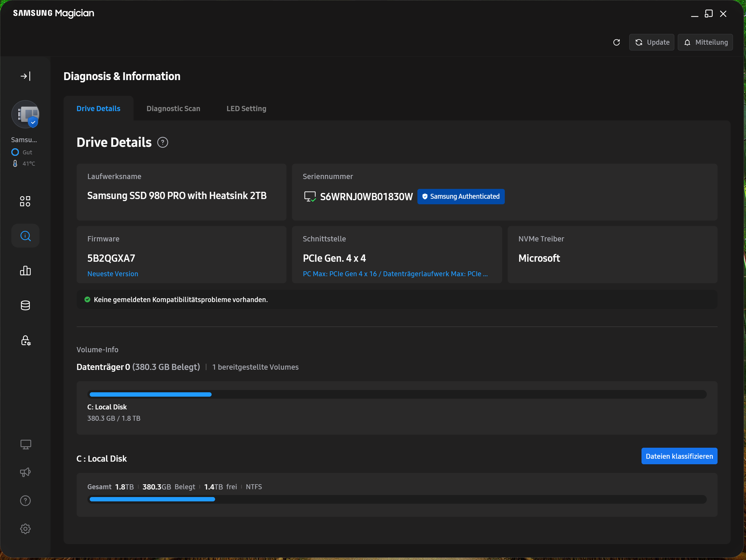The width and height of the screenshot is (746, 560).
Task: Switch to the LED Setting tab
Action: click(x=246, y=109)
